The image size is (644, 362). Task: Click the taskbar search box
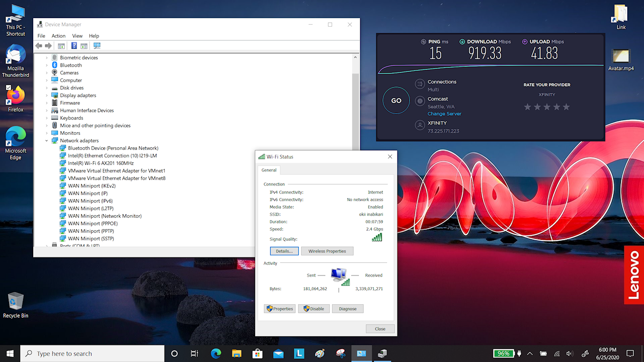point(92,353)
